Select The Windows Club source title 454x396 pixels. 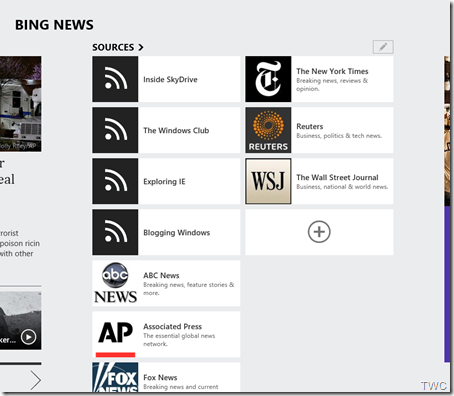[176, 130]
